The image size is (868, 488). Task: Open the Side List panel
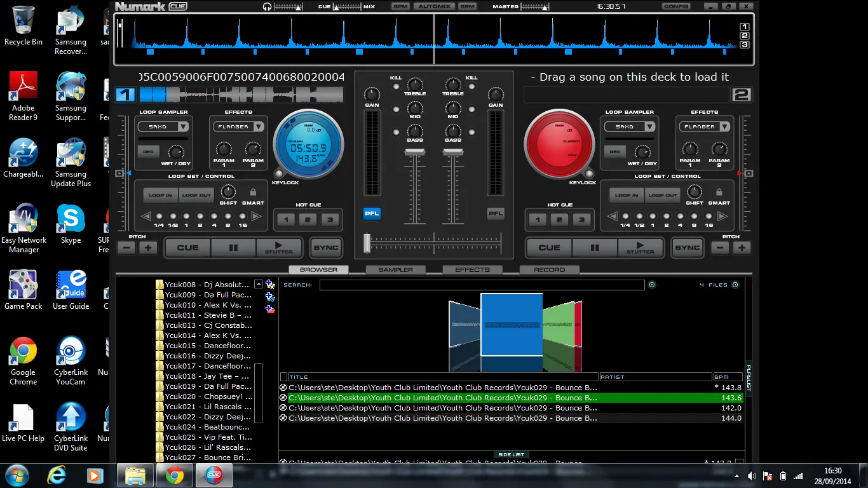pos(511,455)
